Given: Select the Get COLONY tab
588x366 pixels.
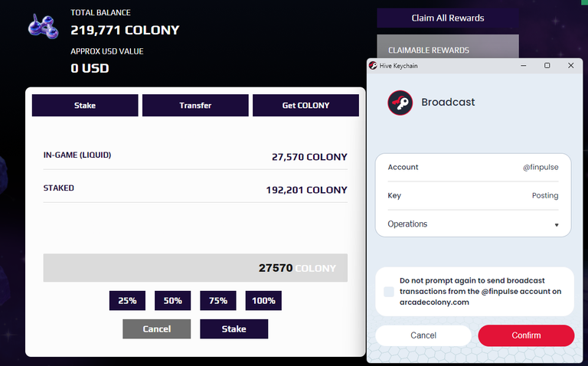Looking at the screenshot, I should click(305, 106).
